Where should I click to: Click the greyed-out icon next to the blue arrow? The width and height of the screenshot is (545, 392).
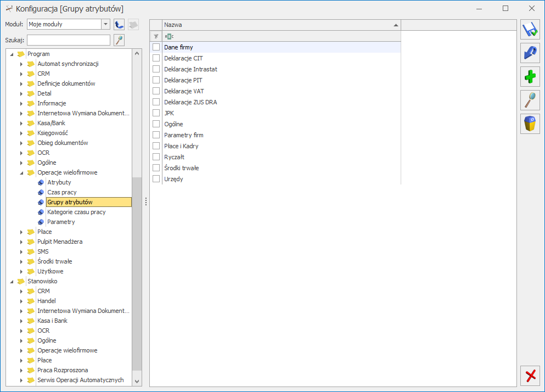(133, 24)
